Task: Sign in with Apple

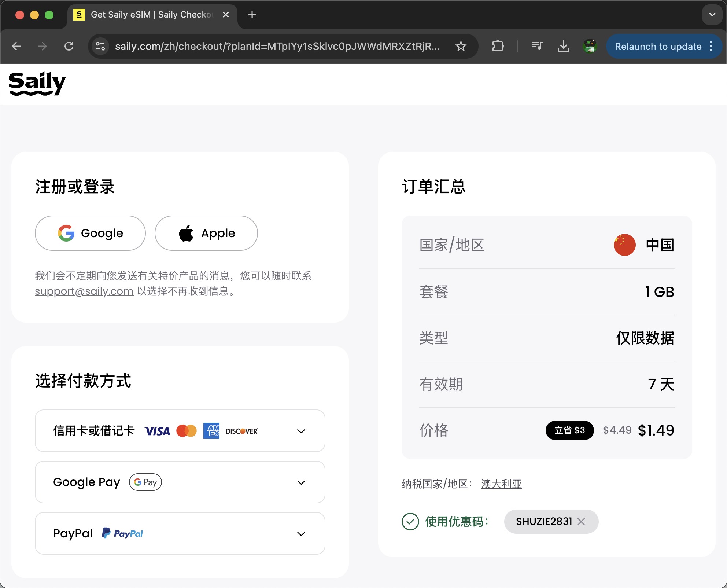Action: coord(206,233)
